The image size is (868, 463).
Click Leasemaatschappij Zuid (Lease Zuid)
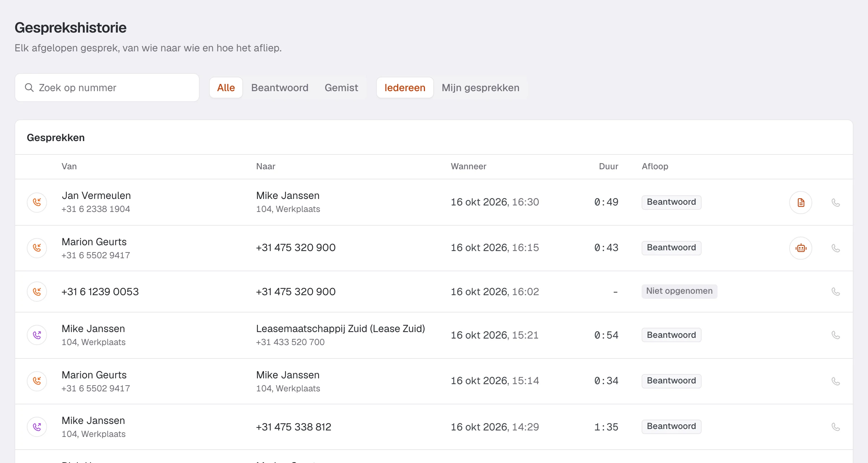pyautogui.click(x=340, y=328)
